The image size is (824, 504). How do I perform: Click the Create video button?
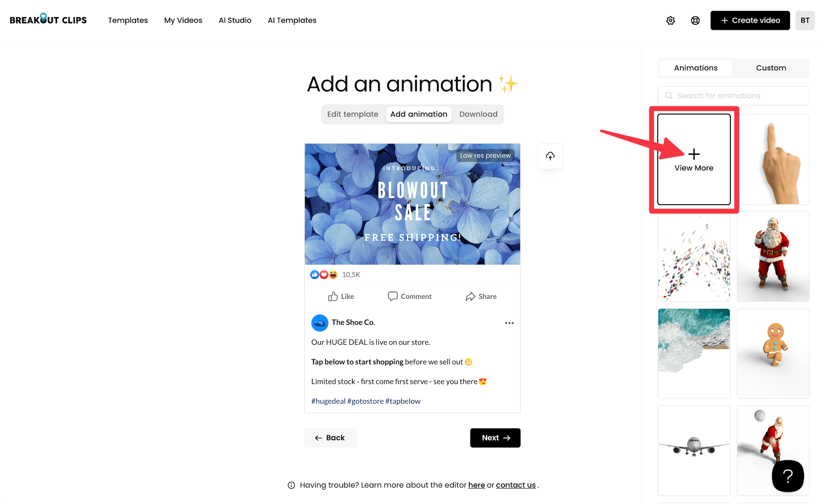tap(750, 21)
